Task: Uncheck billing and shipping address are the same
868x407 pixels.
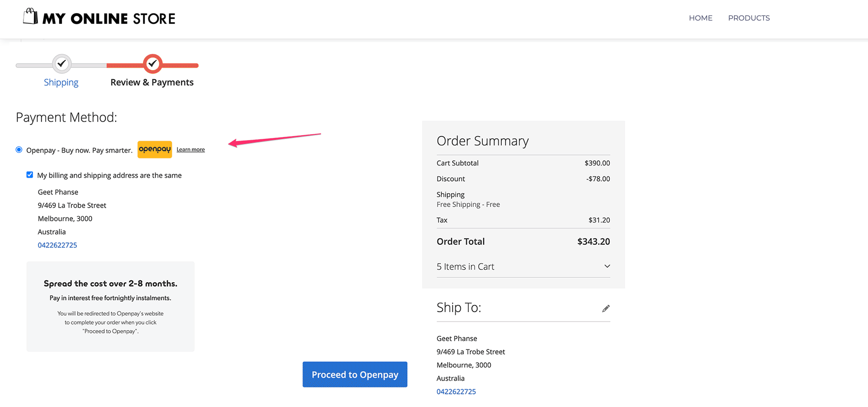Action: click(x=29, y=175)
